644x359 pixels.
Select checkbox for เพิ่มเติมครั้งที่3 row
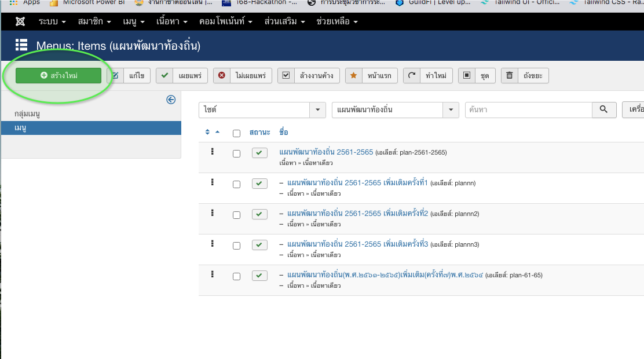coord(236,246)
